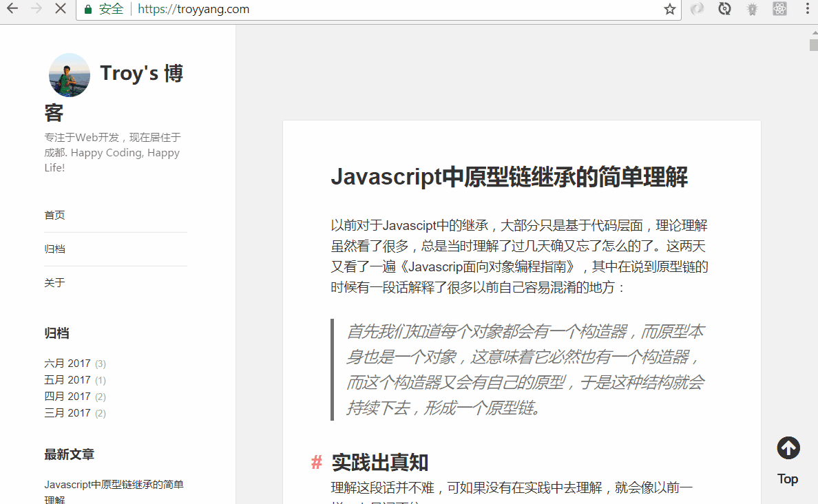Open the Chrome three-dot menu
Image resolution: width=818 pixels, height=504 pixels.
coord(808,9)
